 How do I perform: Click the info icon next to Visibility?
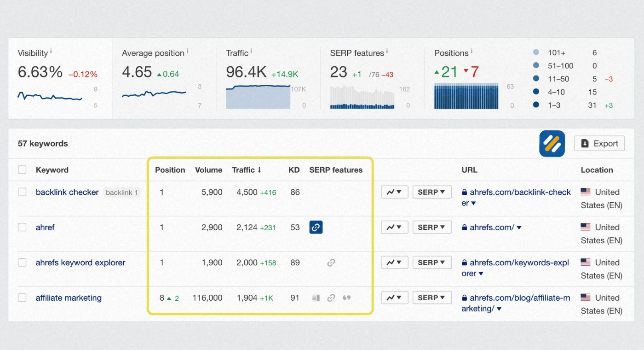(51, 51)
